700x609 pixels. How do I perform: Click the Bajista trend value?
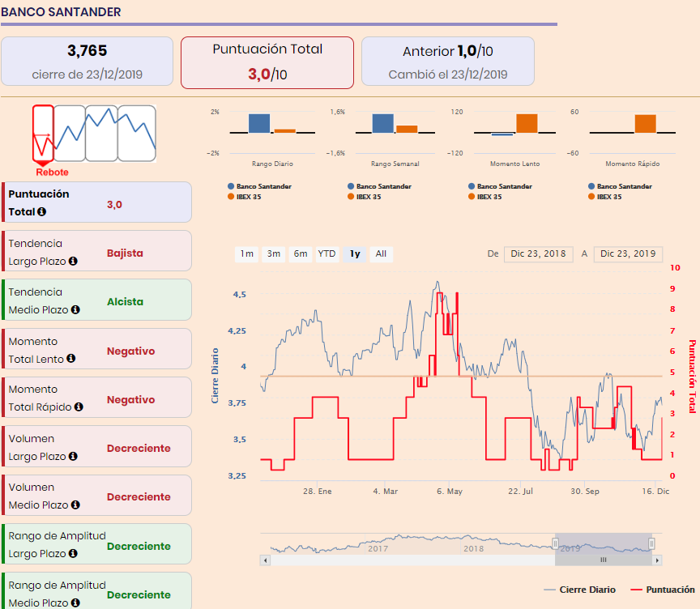click(x=125, y=253)
